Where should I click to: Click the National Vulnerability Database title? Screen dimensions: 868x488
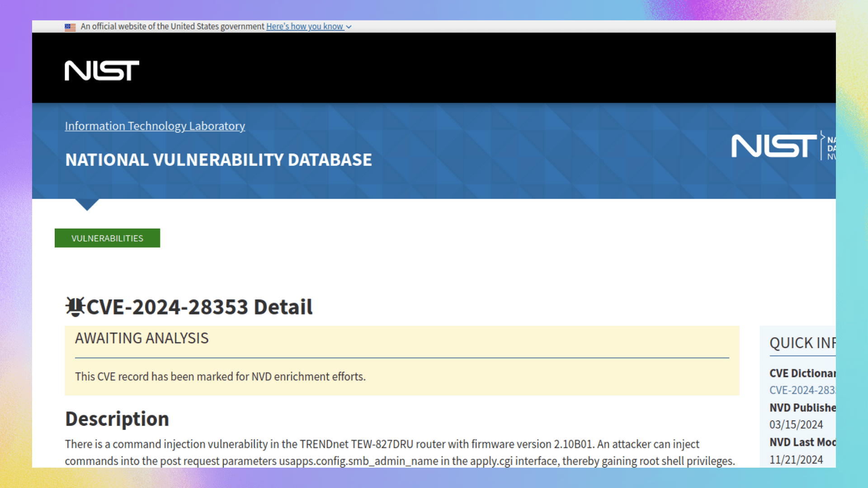pyautogui.click(x=218, y=160)
